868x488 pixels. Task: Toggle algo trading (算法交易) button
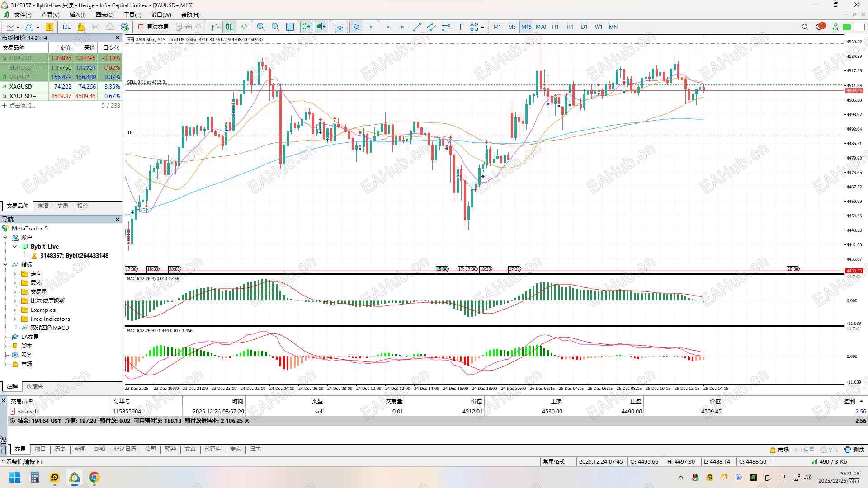click(x=153, y=27)
